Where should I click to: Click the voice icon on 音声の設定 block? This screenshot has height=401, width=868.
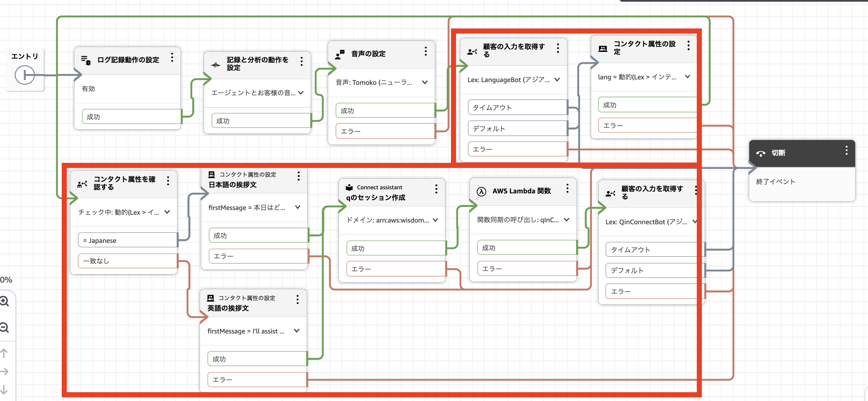coord(340,54)
